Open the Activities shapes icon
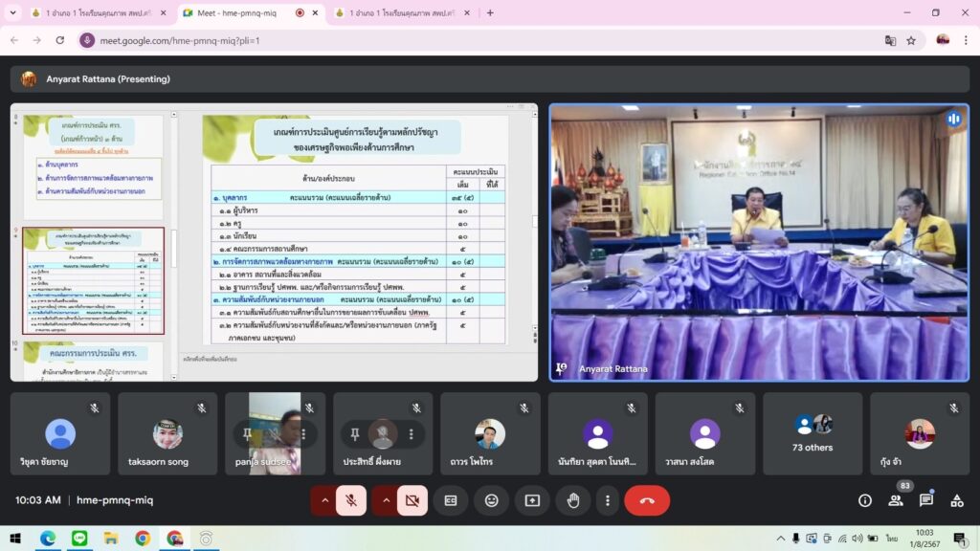This screenshot has height=551, width=980. click(957, 500)
